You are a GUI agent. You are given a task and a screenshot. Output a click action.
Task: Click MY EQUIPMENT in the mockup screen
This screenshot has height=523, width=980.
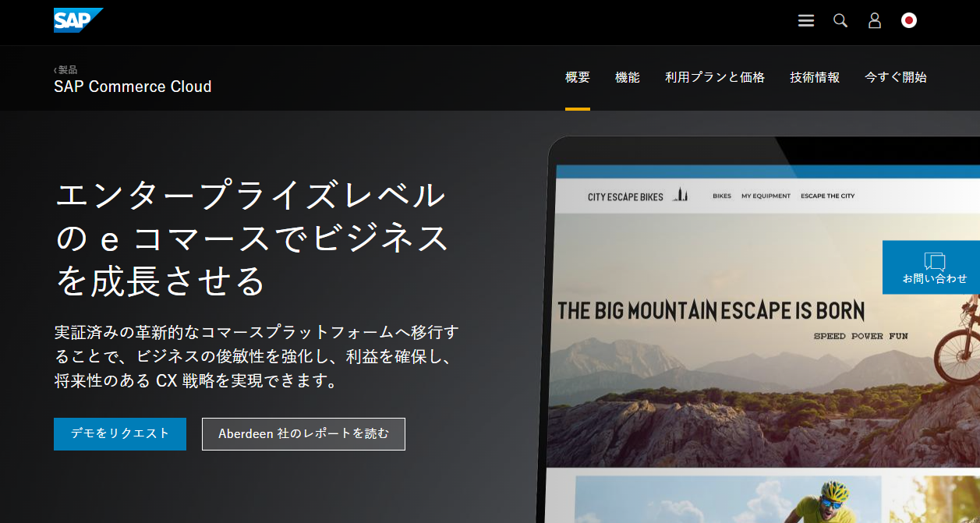(766, 196)
